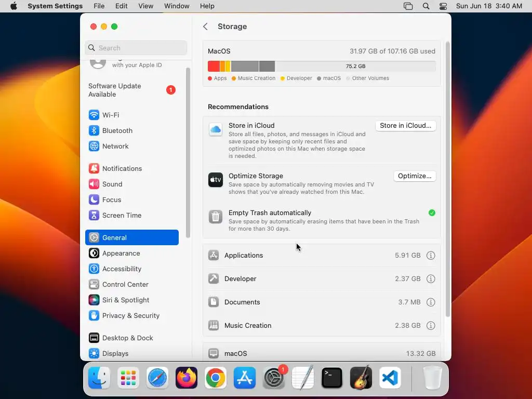Select the Applications storage row
Screen dimensions: 532x399
click(x=322, y=256)
